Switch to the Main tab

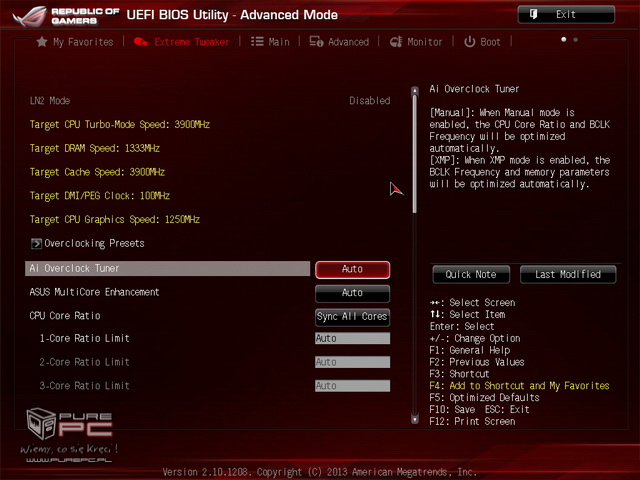tap(270, 42)
